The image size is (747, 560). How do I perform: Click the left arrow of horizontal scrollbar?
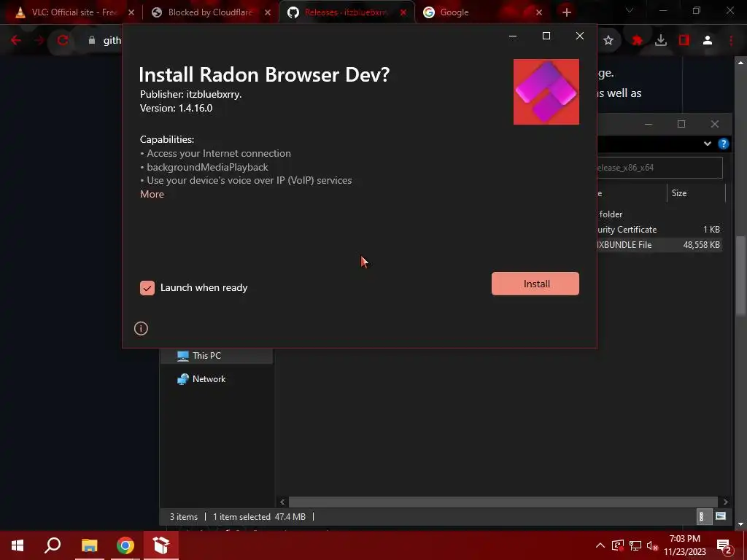[282, 502]
